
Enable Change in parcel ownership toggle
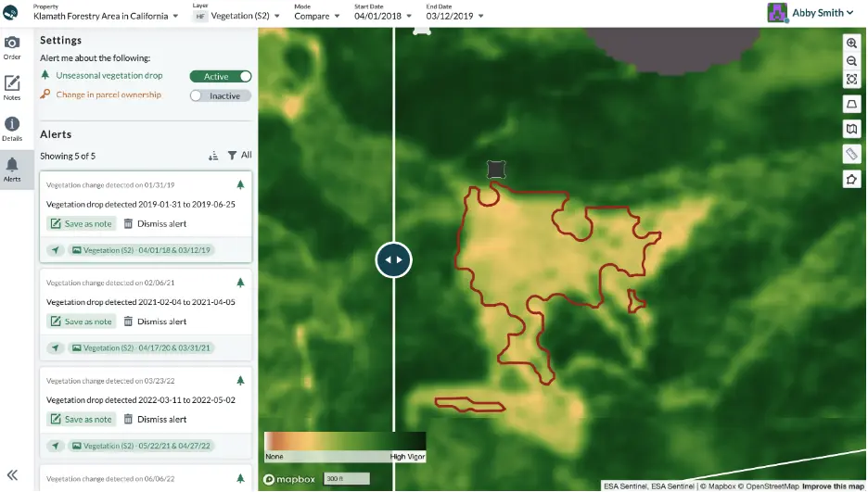tap(221, 95)
